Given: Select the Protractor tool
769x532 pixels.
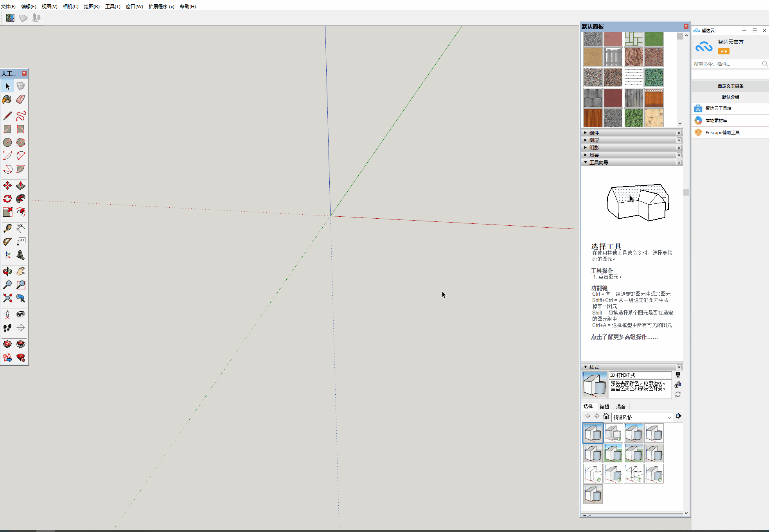Looking at the screenshot, I should point(7,242).
